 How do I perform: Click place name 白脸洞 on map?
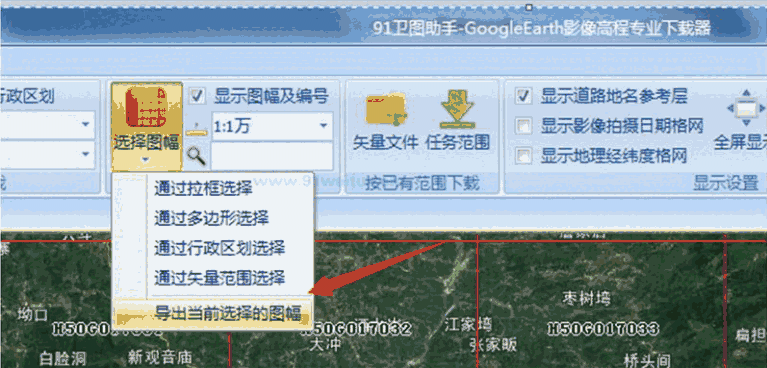(x=63, y=358)
